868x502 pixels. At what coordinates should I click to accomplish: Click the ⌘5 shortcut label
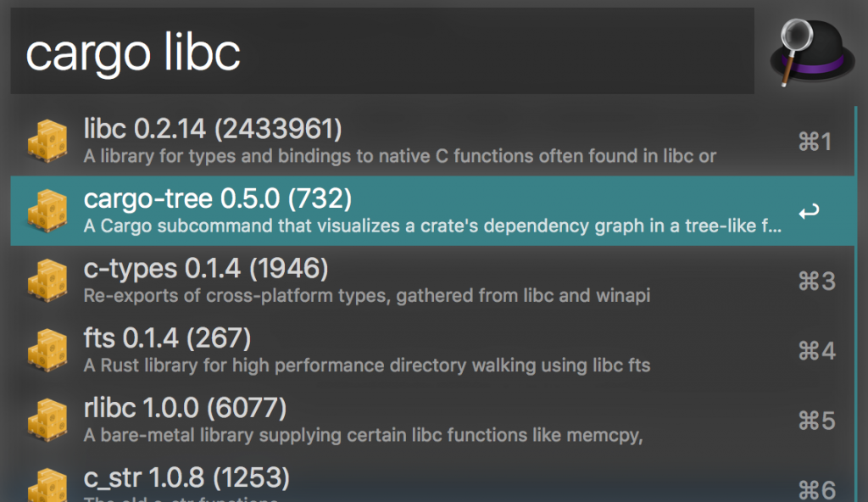point(815,420)
